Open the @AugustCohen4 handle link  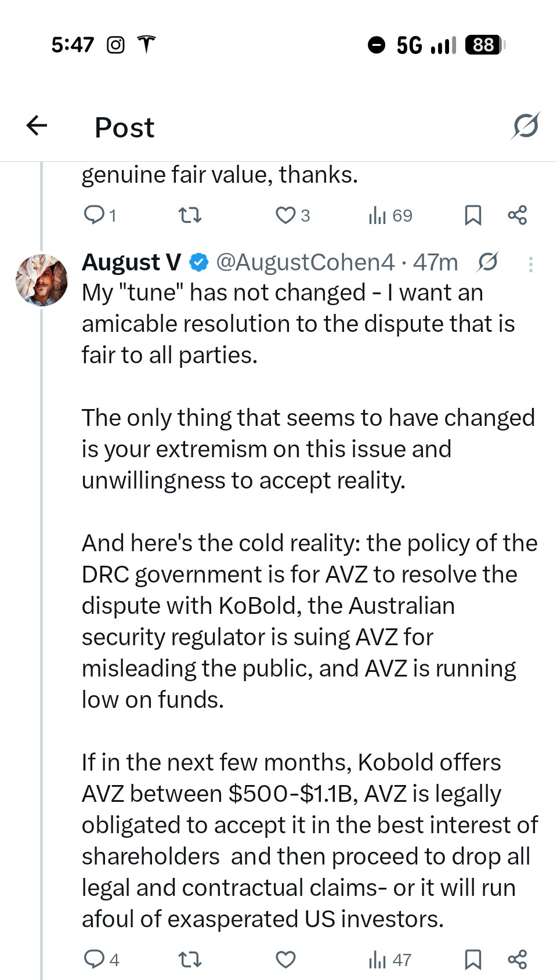click(x=305, y=262)
